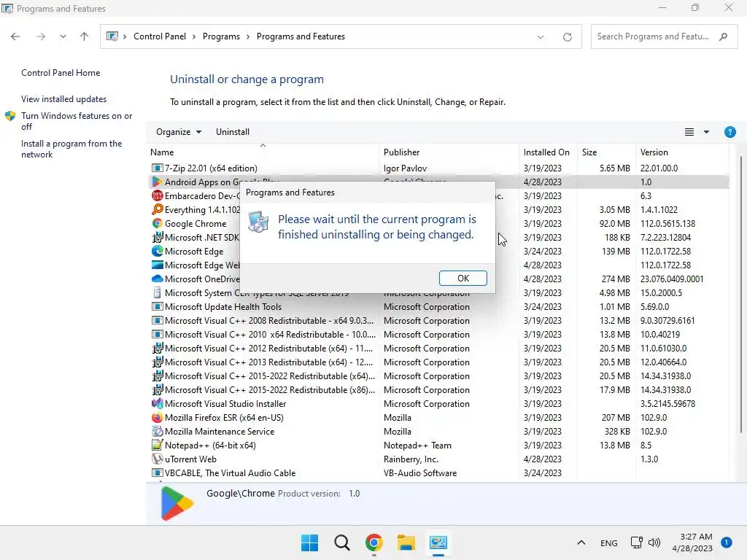Open recent locations dropdown chevron
The image size is (747, 560).
coord(63,36)
